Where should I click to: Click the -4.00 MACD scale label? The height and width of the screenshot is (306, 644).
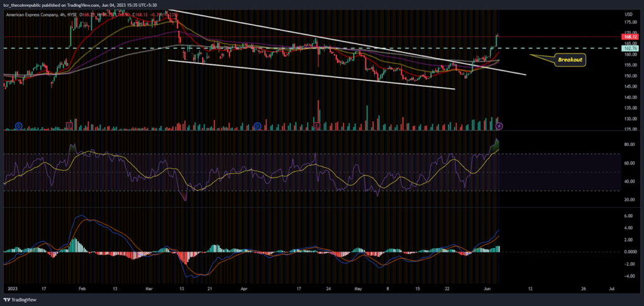pyautogui.click(x=629, y=276)
